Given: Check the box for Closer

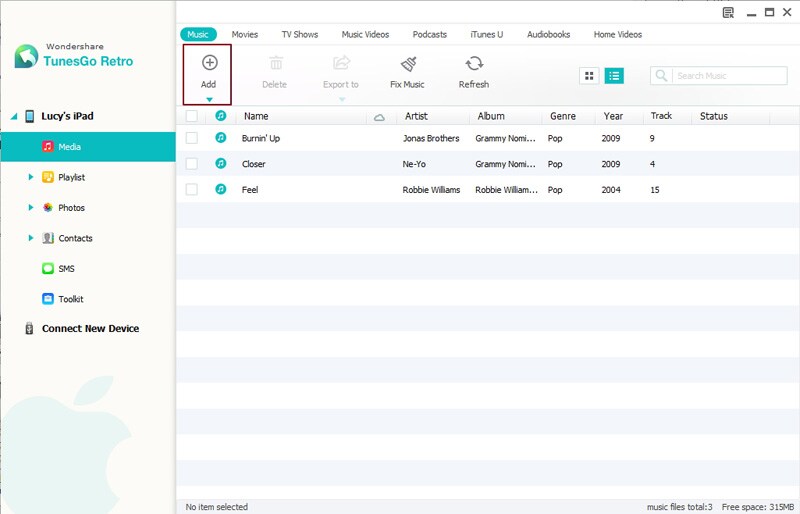Looking at the screenshot, I should tap(192, 163).
